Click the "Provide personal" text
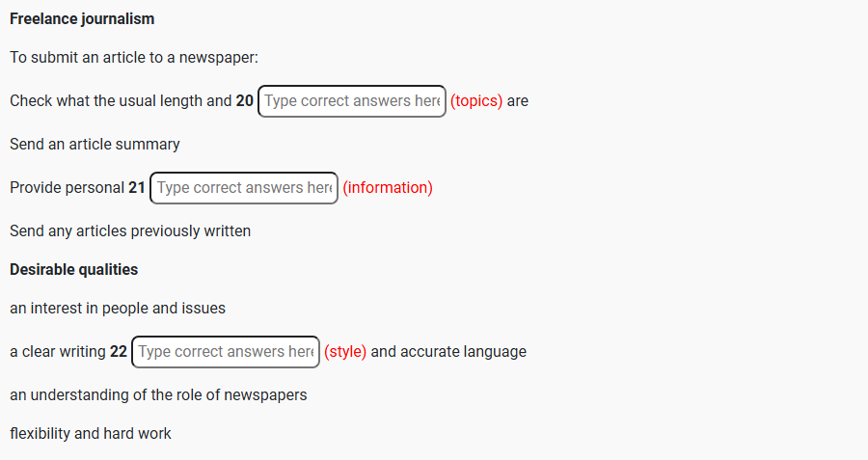Viewport: 868px width, 460px height. coord(67,188)
